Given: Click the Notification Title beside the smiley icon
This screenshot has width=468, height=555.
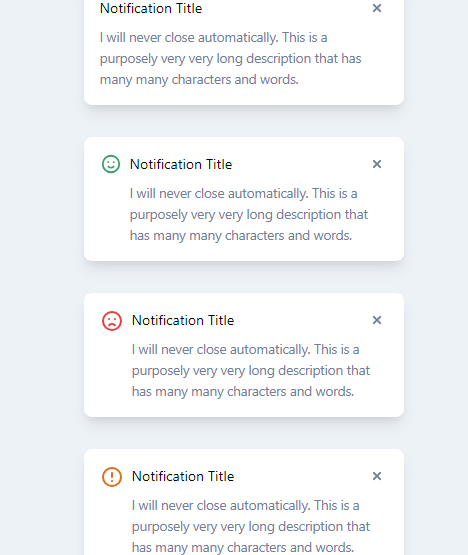Looking at the screenshot, I should tap(181, 165).
